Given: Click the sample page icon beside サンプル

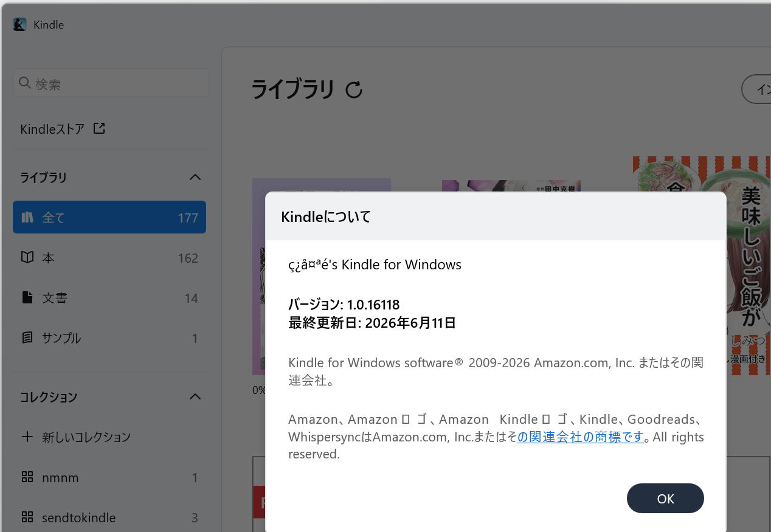Looking at the screenshot, I should point(27,337).
